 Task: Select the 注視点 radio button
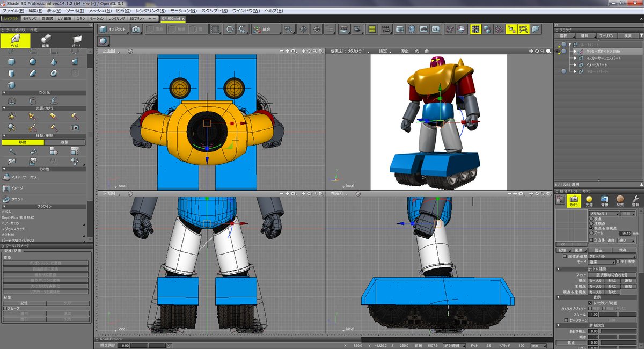click(x=591, y=224)
